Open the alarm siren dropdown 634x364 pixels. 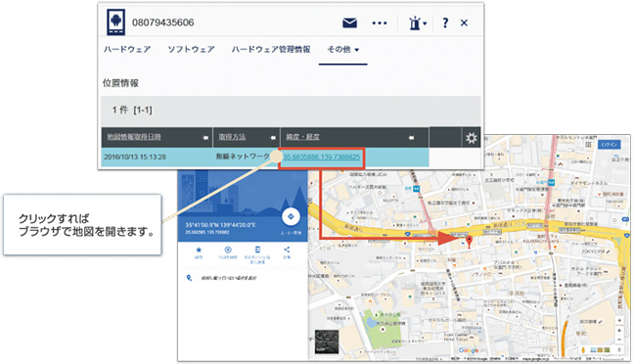pos(418,23)
